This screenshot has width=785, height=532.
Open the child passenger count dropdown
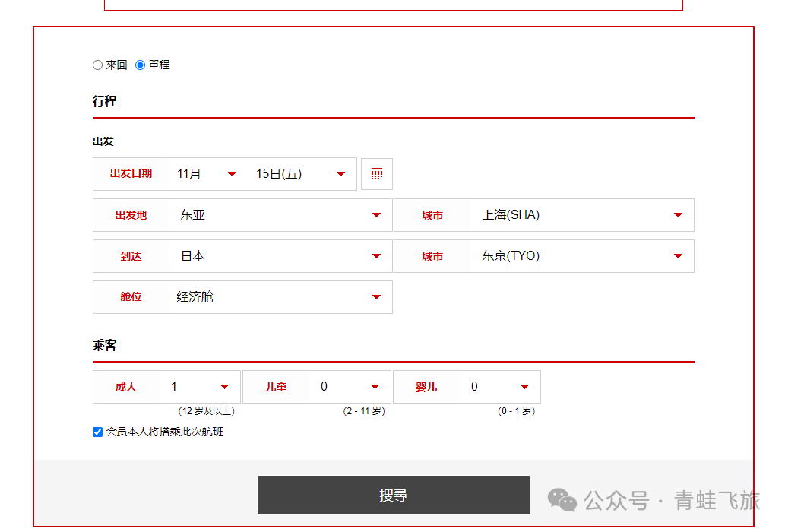coord(374,386)
